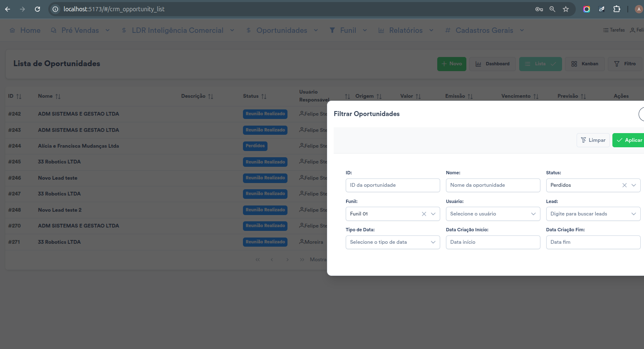The image size is (644, 349).
Task: Clear the Perdidos status selection
Action: [624, 185]
